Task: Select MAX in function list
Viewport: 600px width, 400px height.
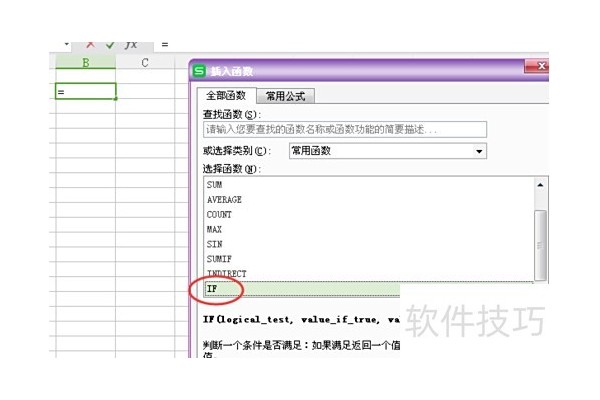Action: tap(369, 230)
